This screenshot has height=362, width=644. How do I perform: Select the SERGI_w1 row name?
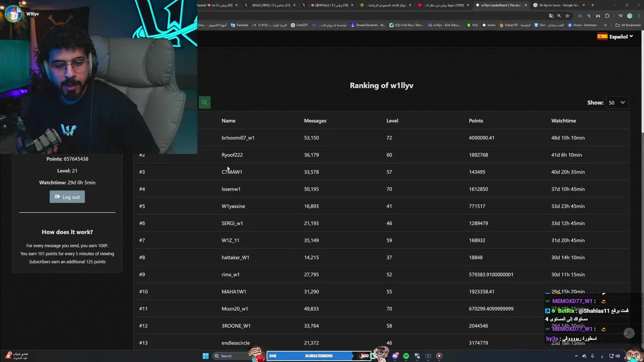click(x=232, y=223)
